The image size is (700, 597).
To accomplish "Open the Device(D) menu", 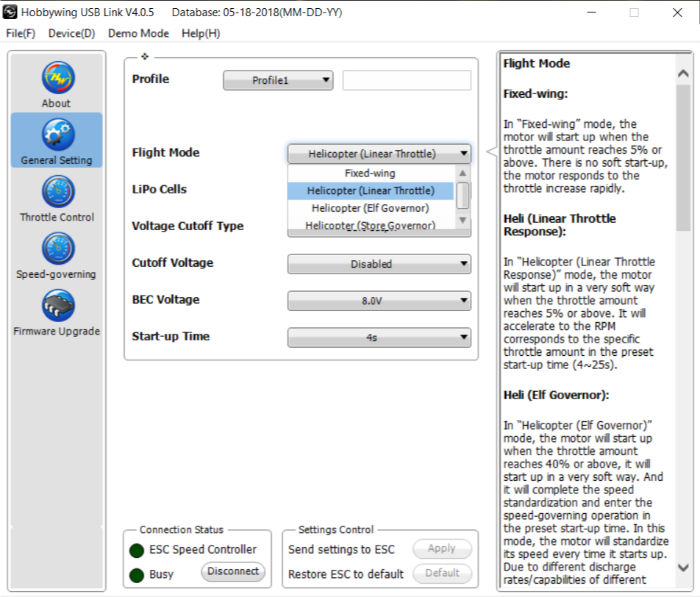I will [71, 34].
